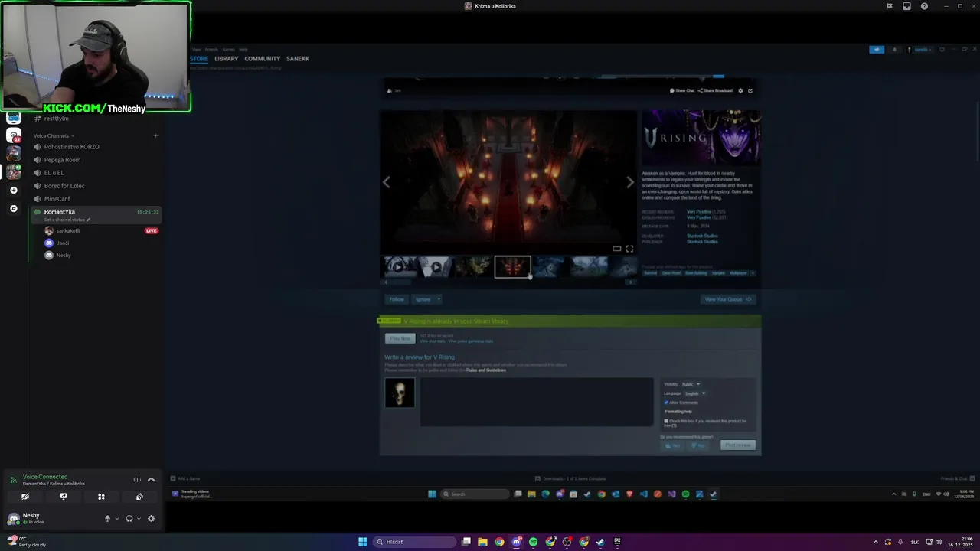Click Play Now button

pyautogui.click(x=400, y=338)
